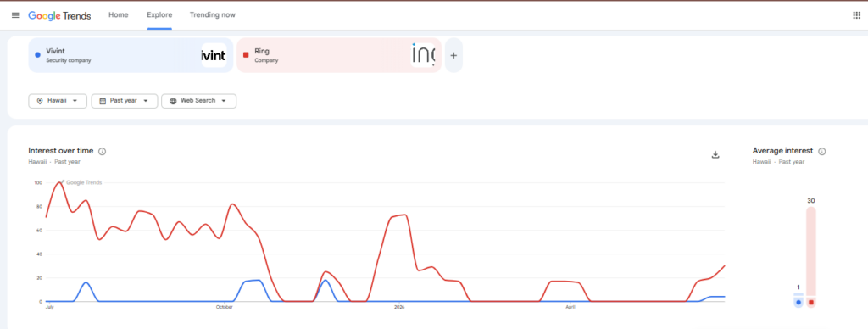
Task: Edit the Vivint search term card
Action: tap(131, 55)
